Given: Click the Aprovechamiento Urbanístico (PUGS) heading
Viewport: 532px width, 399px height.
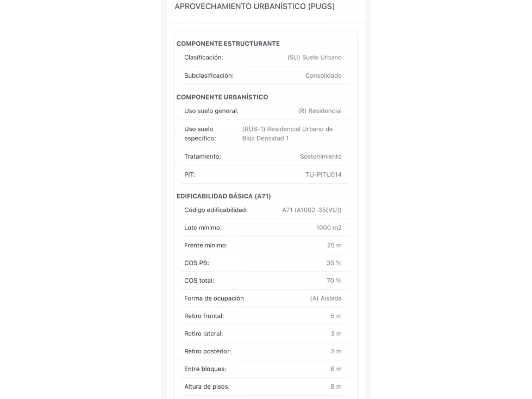Looking at the screenshot, I should pyautogui.click(x=254, y=7).
